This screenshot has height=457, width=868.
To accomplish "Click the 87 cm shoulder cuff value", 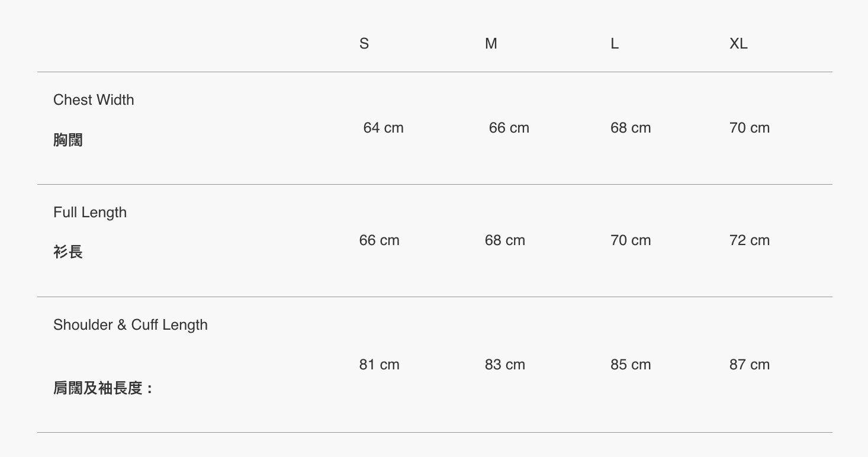I will pos(750,365).
